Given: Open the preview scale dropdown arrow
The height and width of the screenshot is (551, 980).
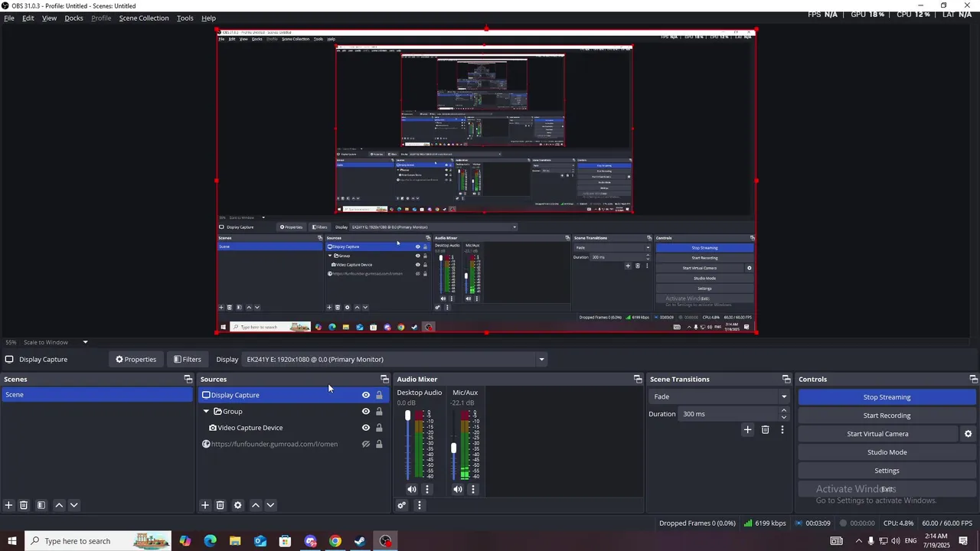Looking at the screenshot, I should coord(85,342).
